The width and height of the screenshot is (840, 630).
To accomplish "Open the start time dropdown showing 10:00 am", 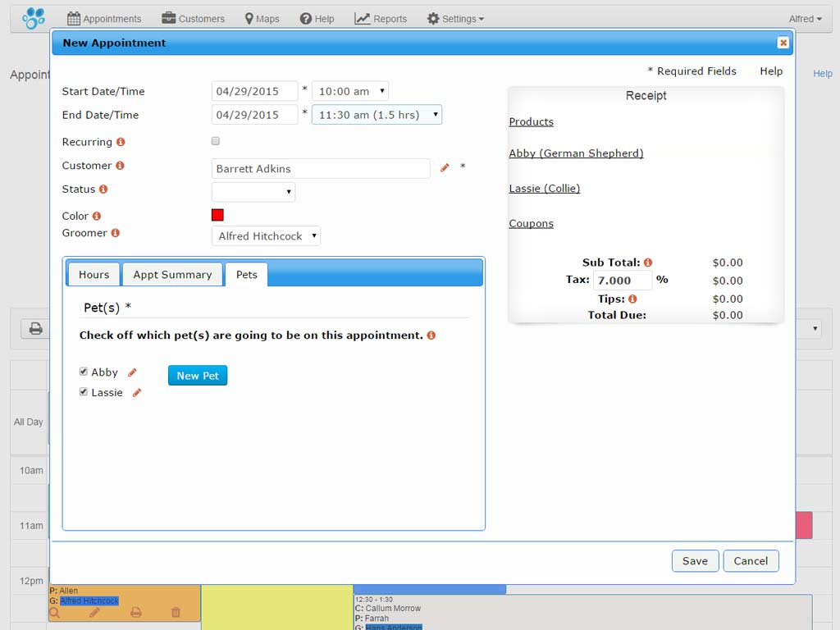I will [x=350, y=90].
